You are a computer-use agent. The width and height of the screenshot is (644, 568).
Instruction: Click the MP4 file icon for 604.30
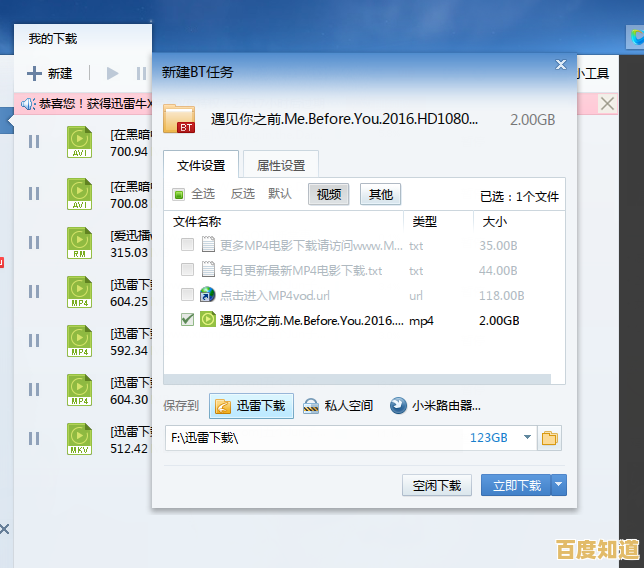pos(79,390)
